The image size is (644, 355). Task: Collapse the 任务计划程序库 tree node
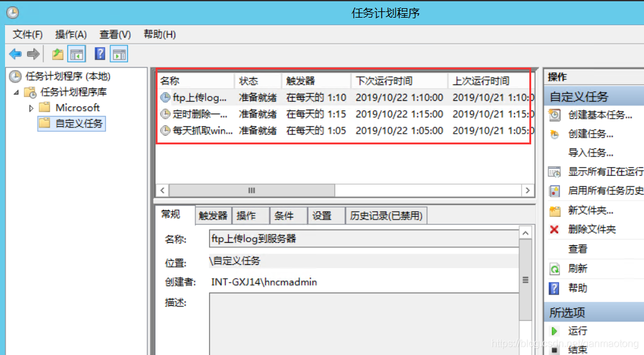pos(16,93)
